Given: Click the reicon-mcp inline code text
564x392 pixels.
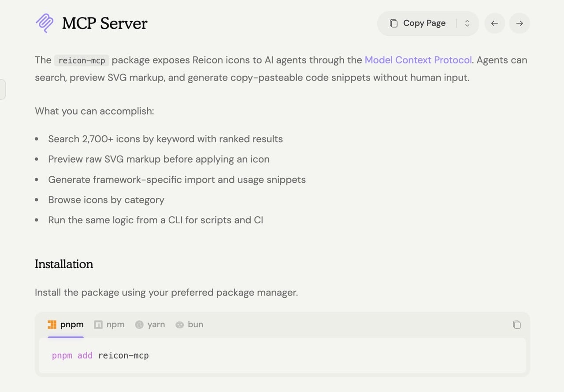Looking at the screenshot, I should click(x=82, y=60).
